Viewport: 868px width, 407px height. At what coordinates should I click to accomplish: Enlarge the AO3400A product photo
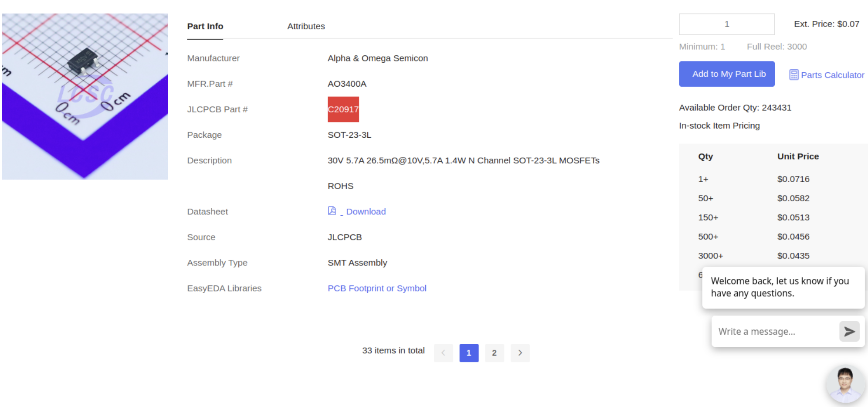pos(85,96)
